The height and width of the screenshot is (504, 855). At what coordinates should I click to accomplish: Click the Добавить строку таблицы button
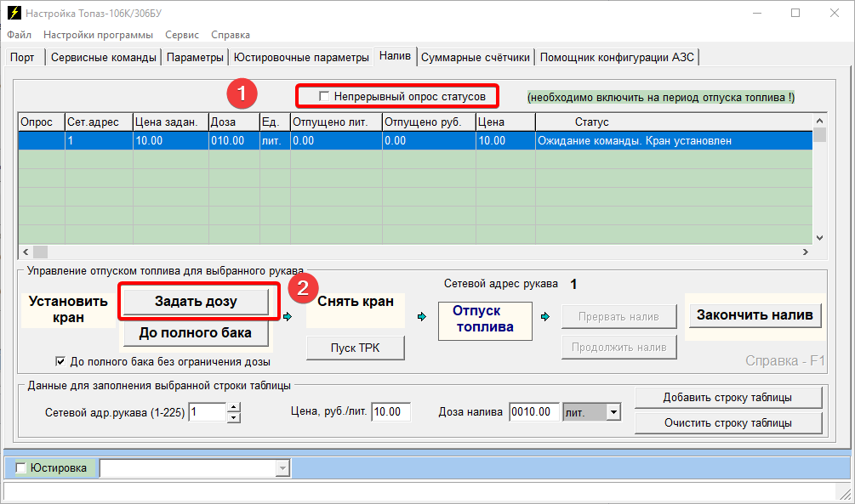(x=728, y=397)
